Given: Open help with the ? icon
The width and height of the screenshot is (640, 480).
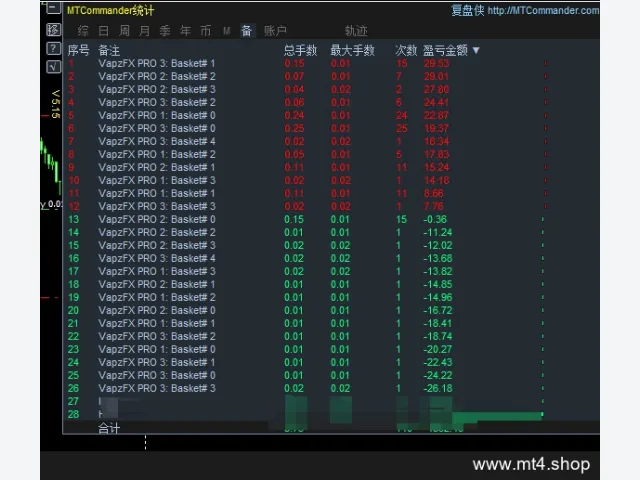Looking at the screenshot, I should tap(53, 49).
